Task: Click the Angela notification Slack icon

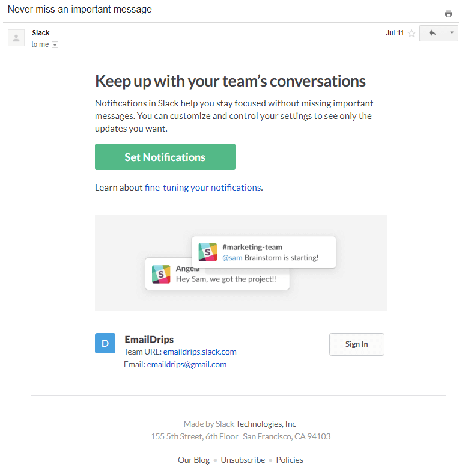Action: 161,274
